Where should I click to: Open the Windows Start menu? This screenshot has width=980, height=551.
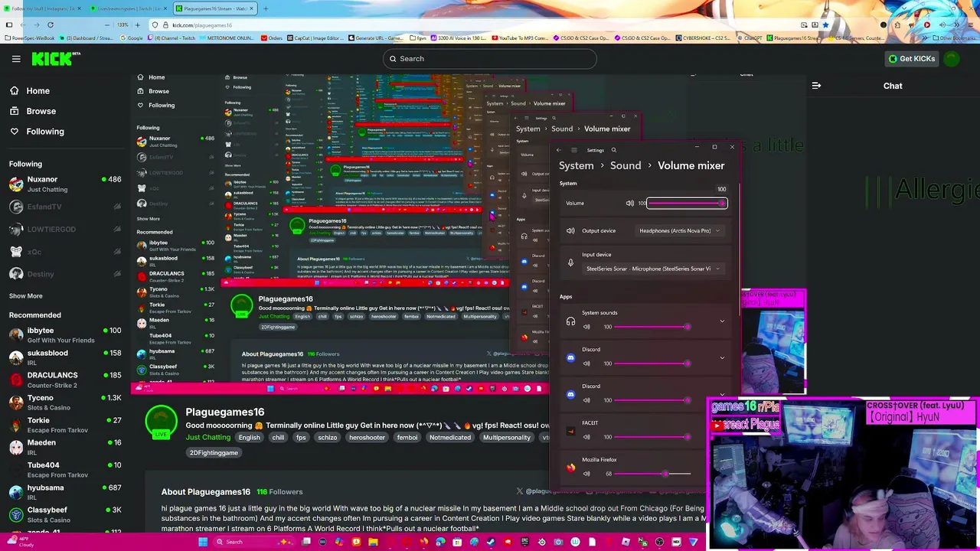(x=202, y=542)
